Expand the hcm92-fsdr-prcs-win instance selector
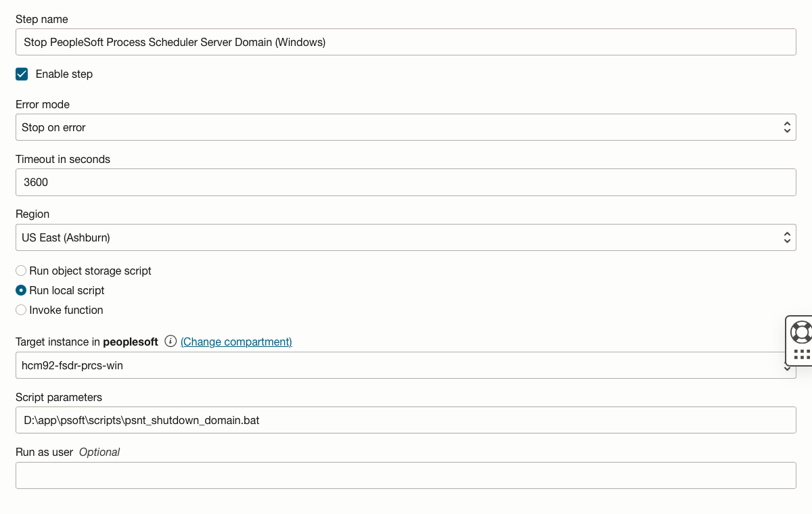Image resolution: width=812 pixels, height=514 pixels. click(x=406, y=366)
